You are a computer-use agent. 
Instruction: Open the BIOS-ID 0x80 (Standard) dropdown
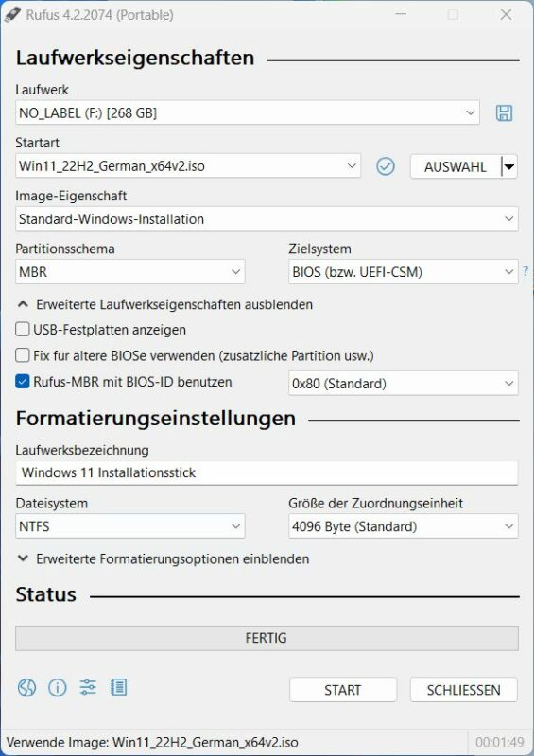(x=404, y=384)
